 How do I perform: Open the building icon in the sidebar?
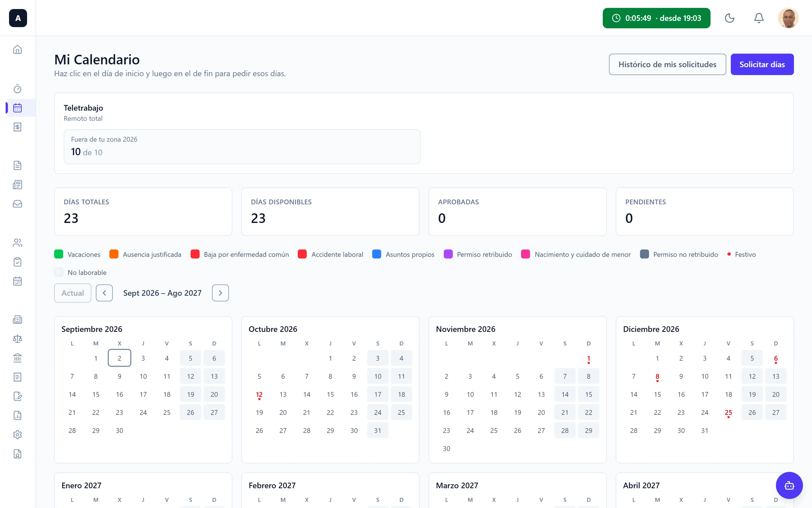tap(17, 319)
